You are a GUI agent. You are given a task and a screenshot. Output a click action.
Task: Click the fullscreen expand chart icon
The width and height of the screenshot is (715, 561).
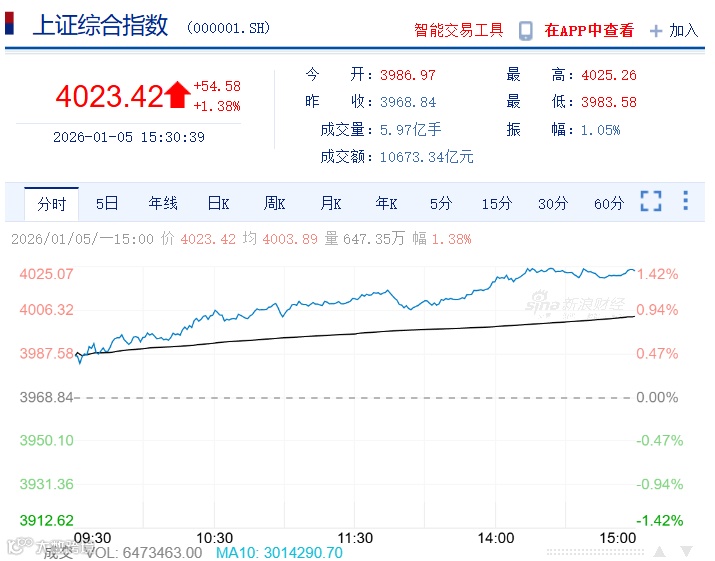tap(651, 201)
